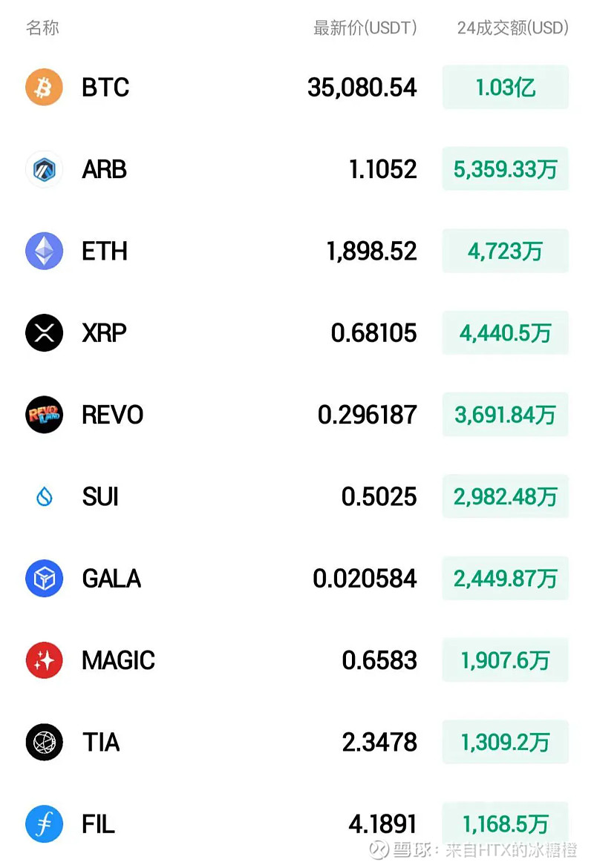Screen dimensions: 594x868
Task: Click the 1.03亿 BTC volume badge
Action: pos(506,87)
